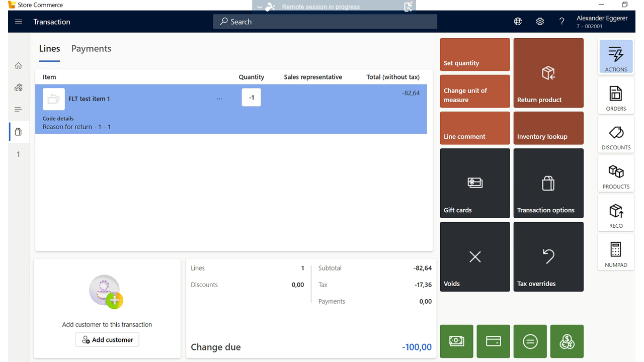Click the cart count number 1
Viewport: 644px width, 362px height.
pyautogui.click(x=19, y=154)
